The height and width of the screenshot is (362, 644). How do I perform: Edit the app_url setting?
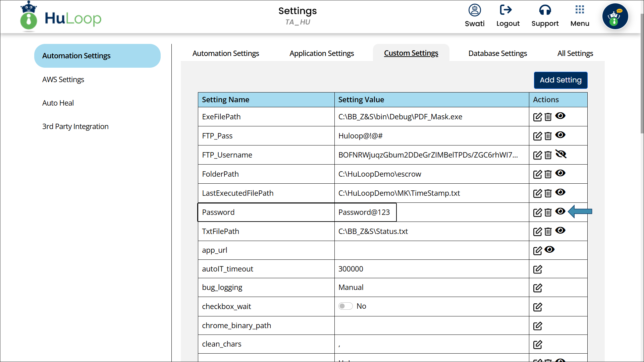(537, 251)
